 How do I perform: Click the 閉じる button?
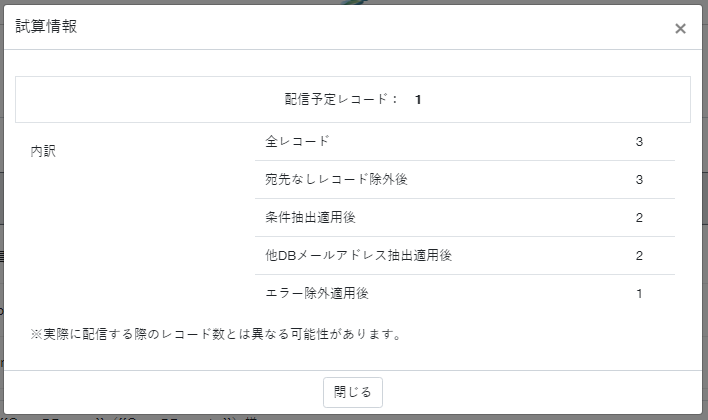point(353,392)
